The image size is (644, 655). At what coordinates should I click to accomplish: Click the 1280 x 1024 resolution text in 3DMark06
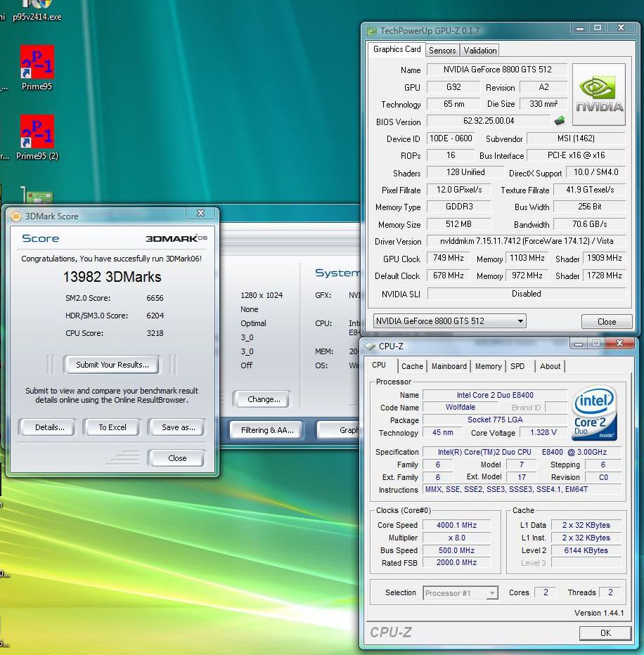tap(262, 295)
